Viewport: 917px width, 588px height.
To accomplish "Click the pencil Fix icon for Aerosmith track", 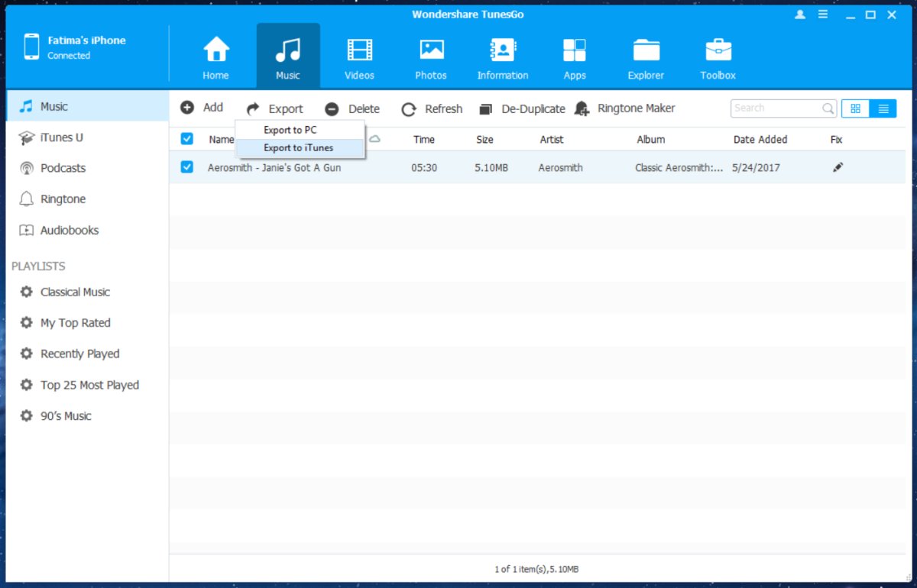I will [838, 167].
